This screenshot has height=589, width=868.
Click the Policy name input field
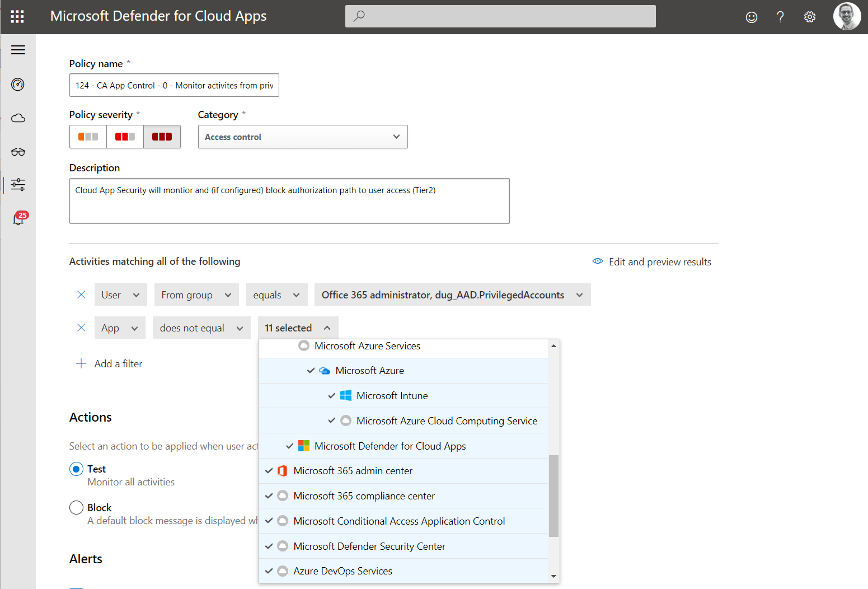[174, 85]
